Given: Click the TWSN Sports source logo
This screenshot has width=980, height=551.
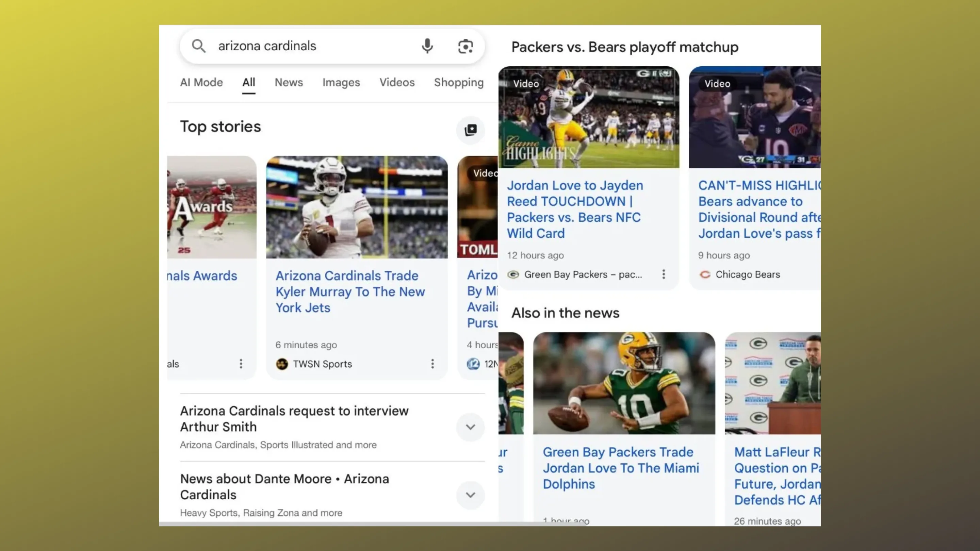Looking at the screenshot, I should click(282, 364).
